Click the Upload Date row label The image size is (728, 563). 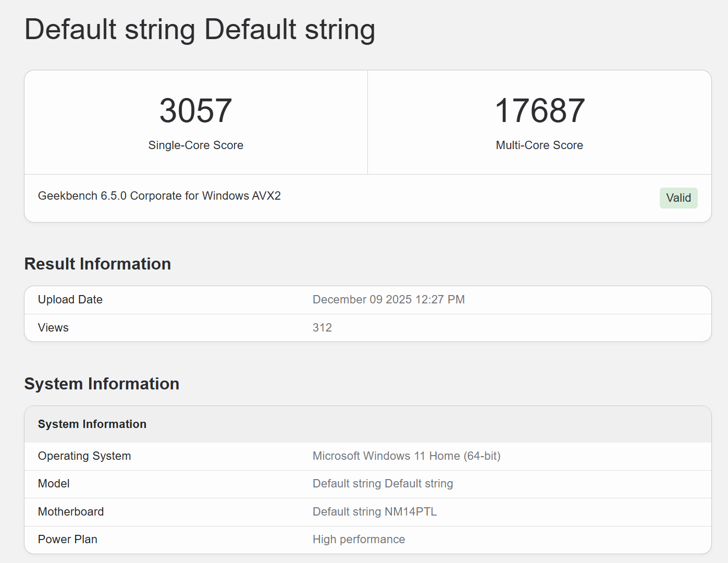[70, 300]
